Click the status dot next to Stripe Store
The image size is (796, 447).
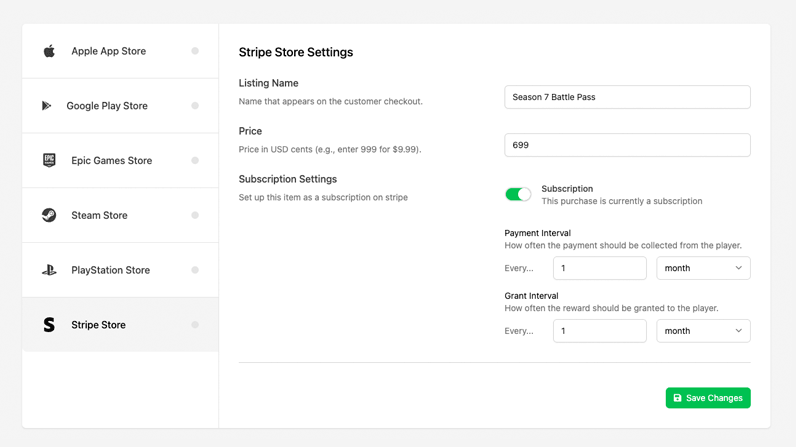click(x=195, y=325)
